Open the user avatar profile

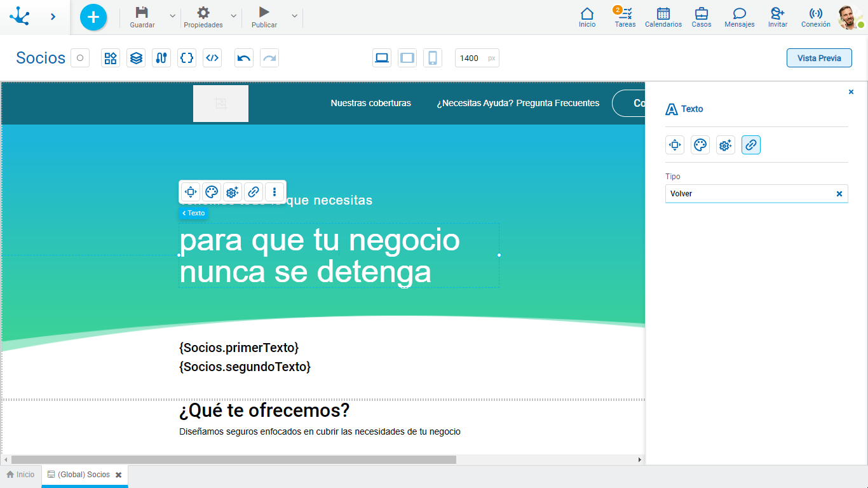point(850,17)
